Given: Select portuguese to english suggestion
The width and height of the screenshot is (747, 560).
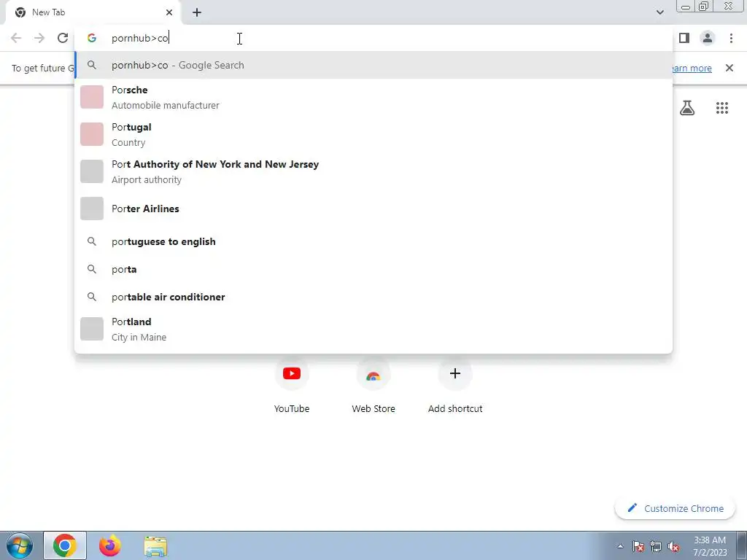Looking at the screenshot, I should [x=373, y=241].
